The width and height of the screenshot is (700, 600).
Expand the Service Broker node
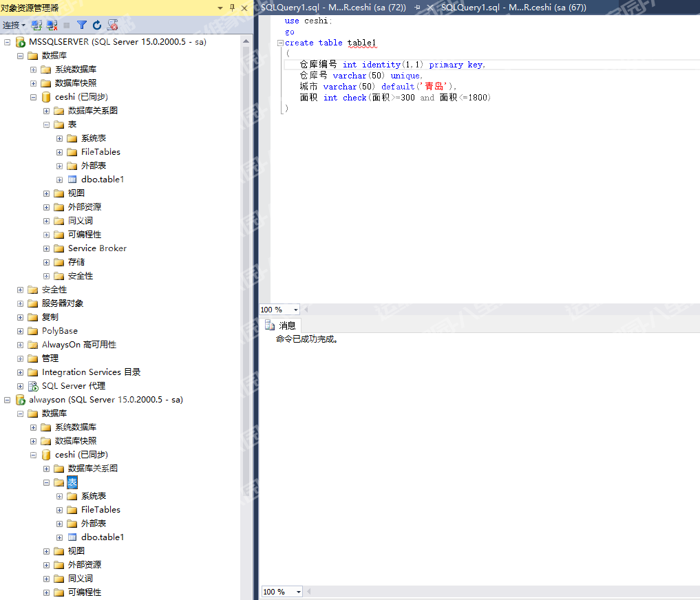coord(47,248)
